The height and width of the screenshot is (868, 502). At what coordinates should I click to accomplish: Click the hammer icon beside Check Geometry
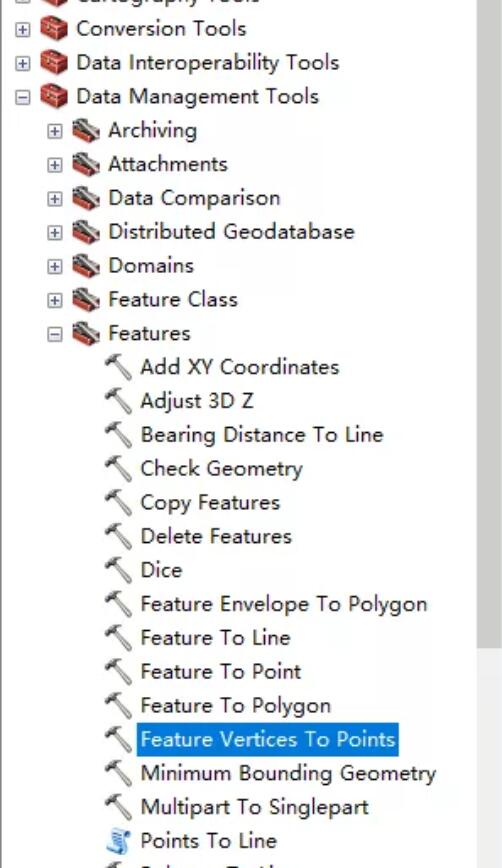pos(119,468)
